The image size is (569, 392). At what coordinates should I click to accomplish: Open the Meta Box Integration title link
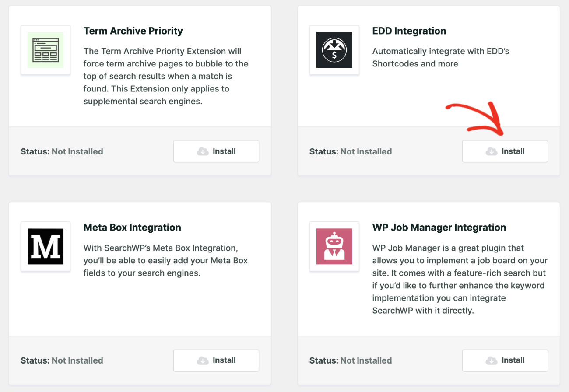(x=132, y=227)
